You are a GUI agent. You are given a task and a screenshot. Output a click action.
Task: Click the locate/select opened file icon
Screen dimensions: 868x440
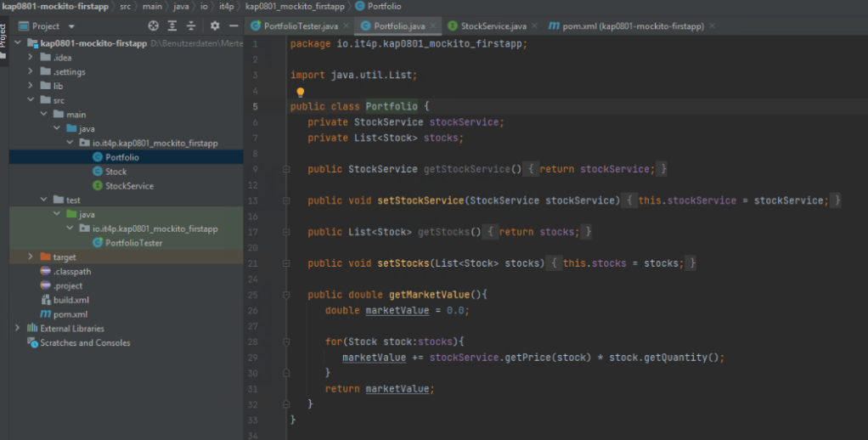(x=153, y=26)
